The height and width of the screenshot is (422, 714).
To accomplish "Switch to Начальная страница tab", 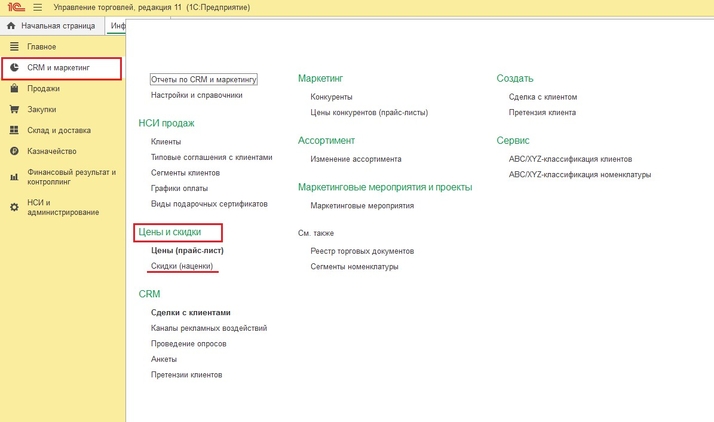I will tap(52, 26).
